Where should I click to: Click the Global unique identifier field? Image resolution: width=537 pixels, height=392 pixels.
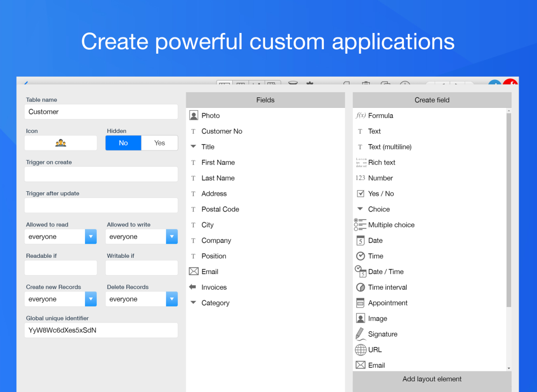tap(101, 330)
